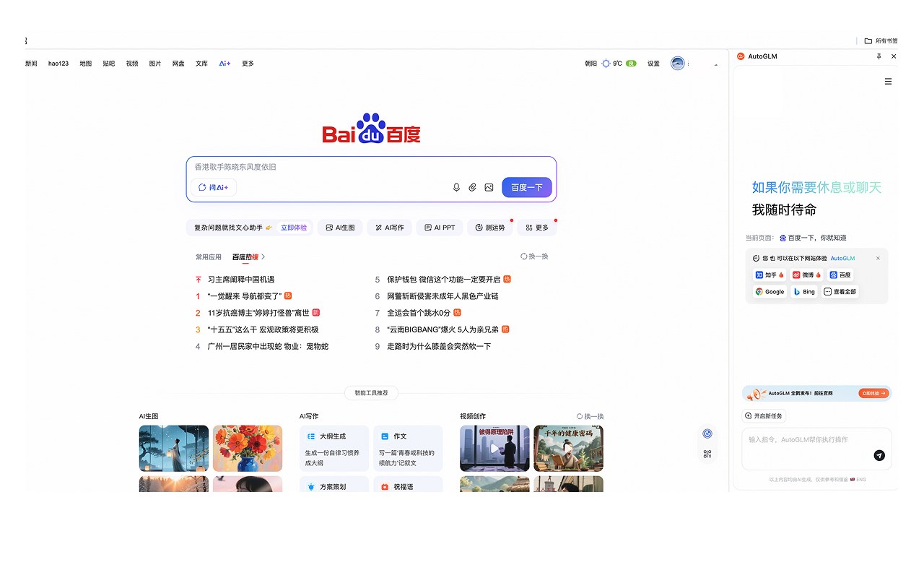Viewport: 924px width, 578px height.
Task: Click the paperclip attachment icon in search box
Action: 472,187
